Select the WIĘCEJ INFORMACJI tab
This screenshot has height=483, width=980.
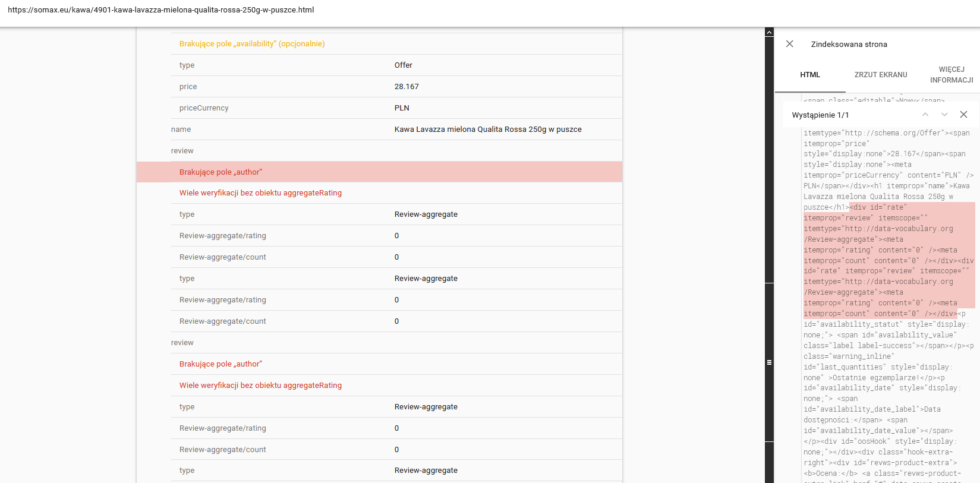pyautogui.click(x=951, y=75)
